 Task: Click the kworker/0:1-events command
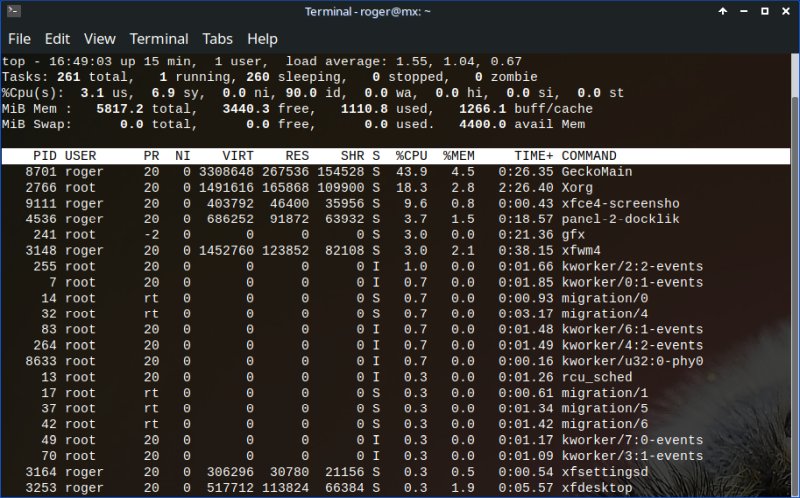pyautogui.click(x=632, y=283)
